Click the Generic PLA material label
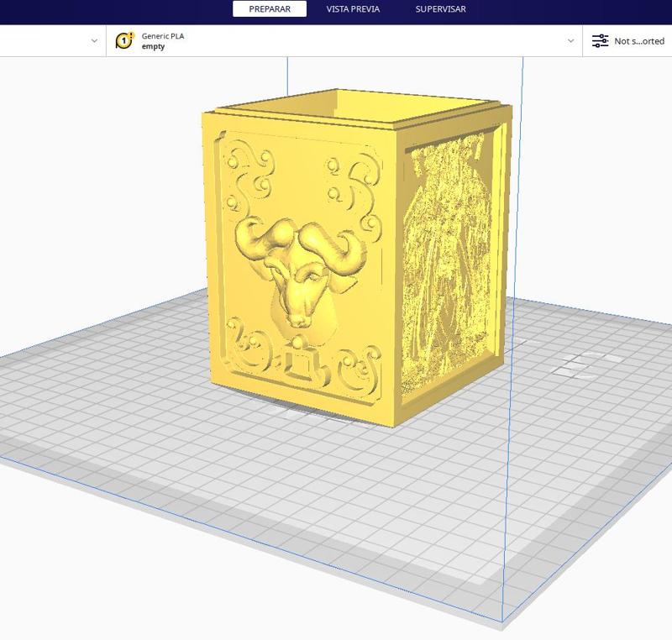The width and height of the screenshot is (672, 640). pos(163,36)
